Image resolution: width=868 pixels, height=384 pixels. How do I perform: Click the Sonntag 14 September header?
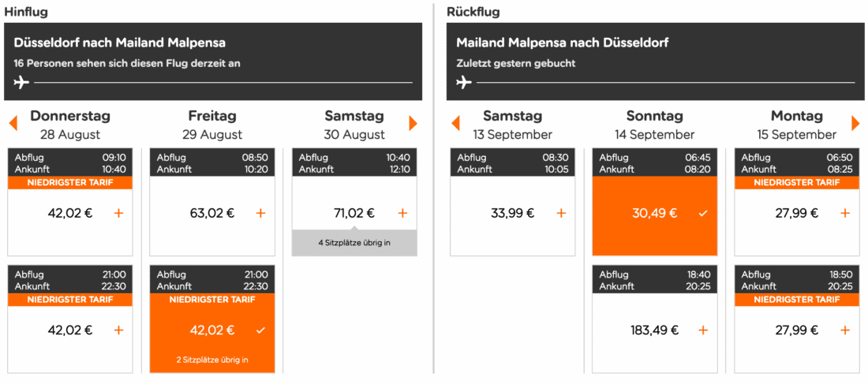pos(654,125)
